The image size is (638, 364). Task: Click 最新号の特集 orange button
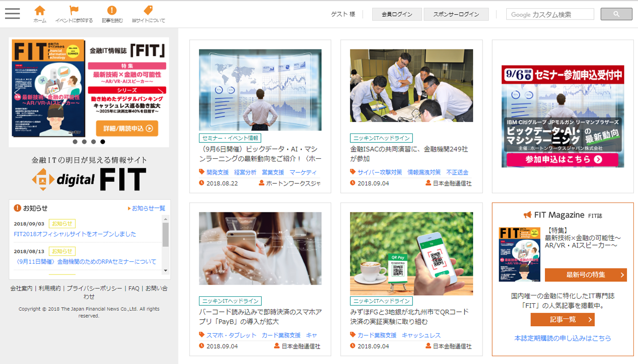[586, 275]
